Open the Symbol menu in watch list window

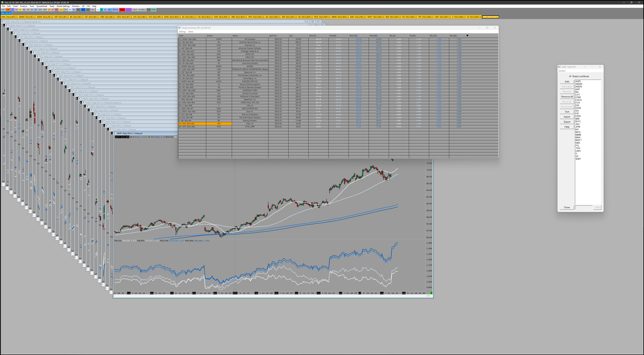(x=562, y=71)
